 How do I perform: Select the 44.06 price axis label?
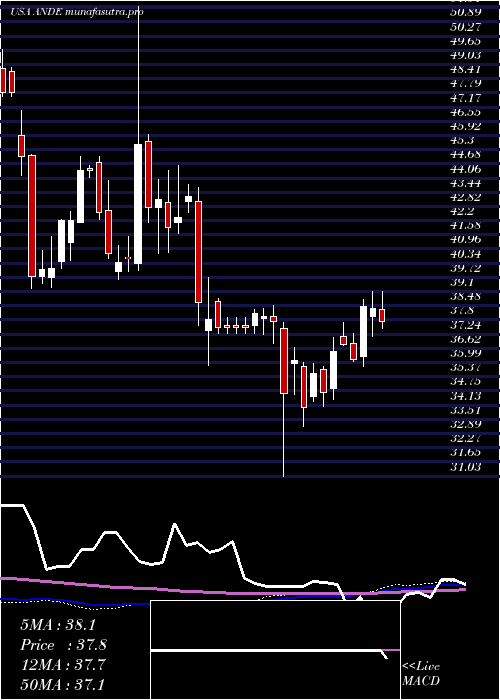pos(465,169)
